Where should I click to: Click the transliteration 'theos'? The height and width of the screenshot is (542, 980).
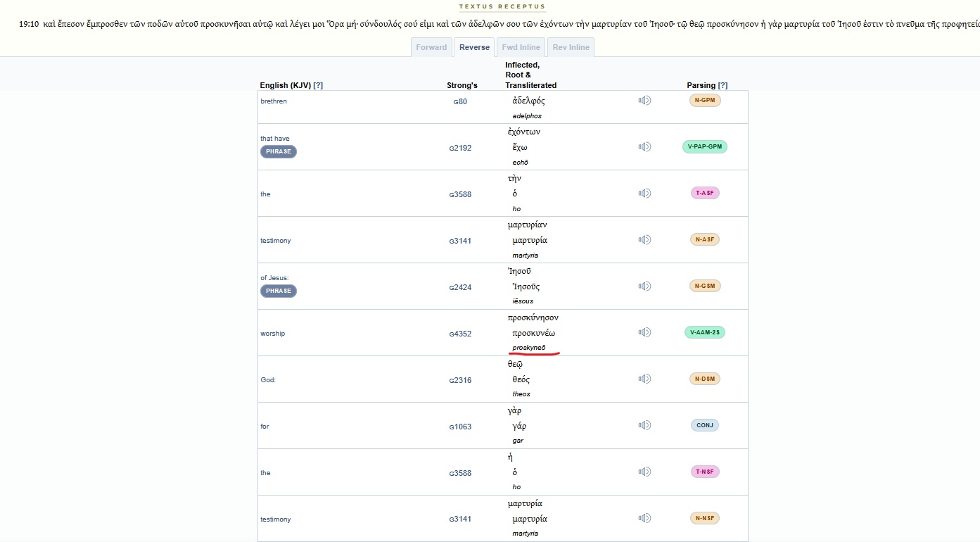pyautogui.click(x=521, y=394)
